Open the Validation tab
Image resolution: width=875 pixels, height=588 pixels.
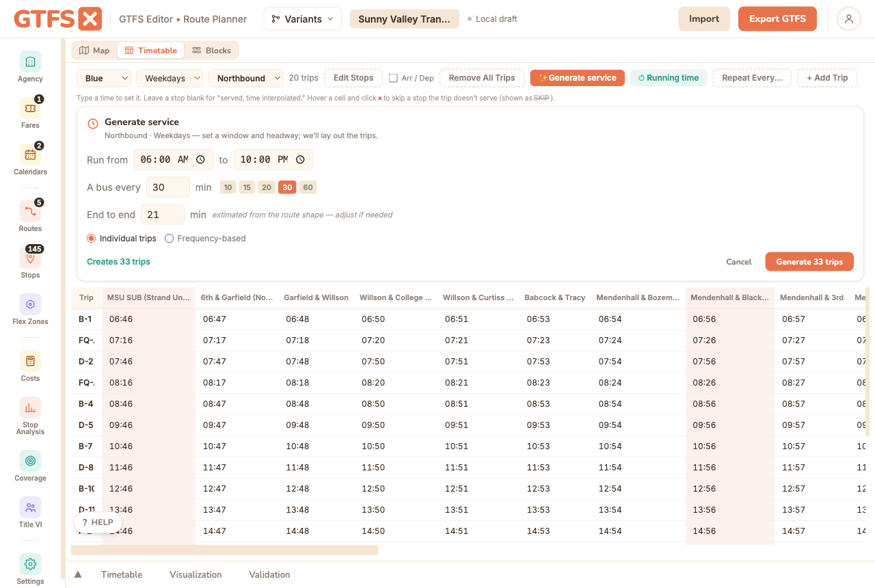tap(269, 574)
